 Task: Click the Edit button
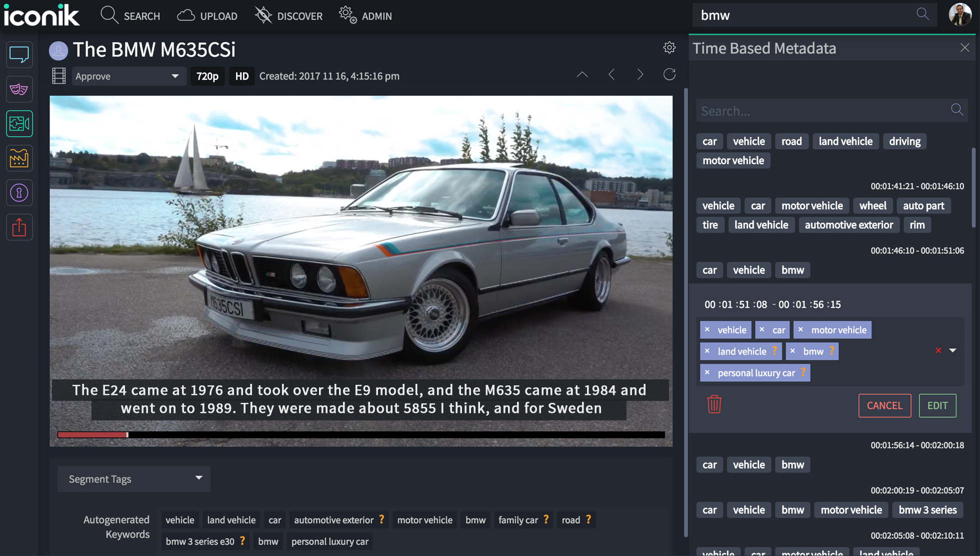tap(937, 405)
